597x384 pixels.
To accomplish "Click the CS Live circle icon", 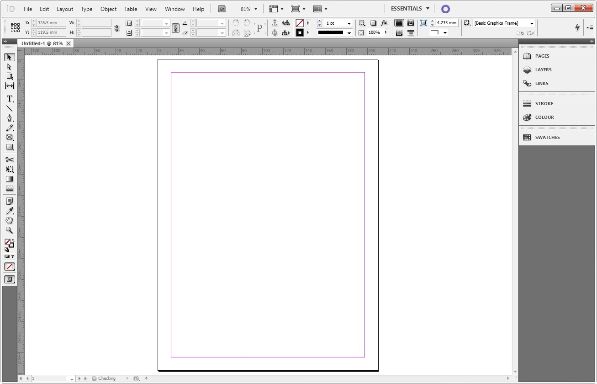I will (x=445, y=9).
